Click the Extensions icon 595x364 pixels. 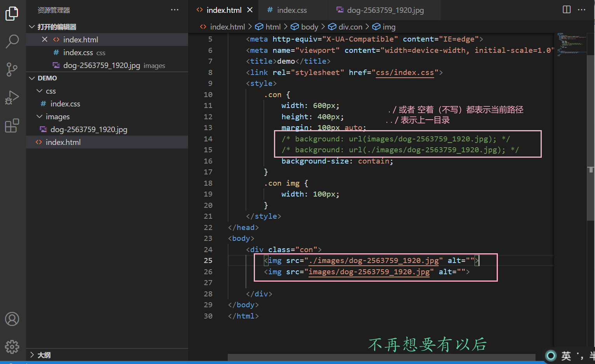coord(12,125)
